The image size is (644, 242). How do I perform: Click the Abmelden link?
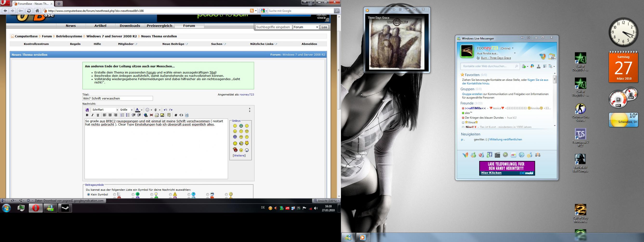click(309, 44)
